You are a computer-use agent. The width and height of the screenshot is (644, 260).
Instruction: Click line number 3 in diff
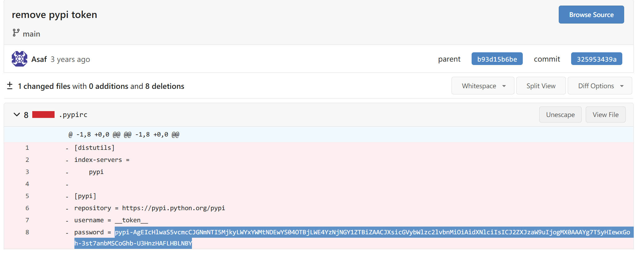point(27,172)
